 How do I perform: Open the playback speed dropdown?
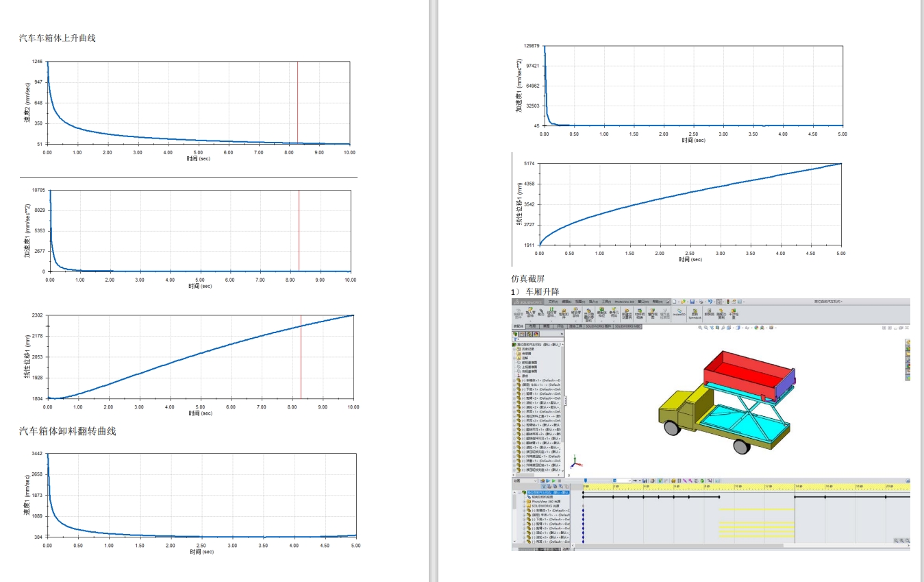click(x=622, y=481)
